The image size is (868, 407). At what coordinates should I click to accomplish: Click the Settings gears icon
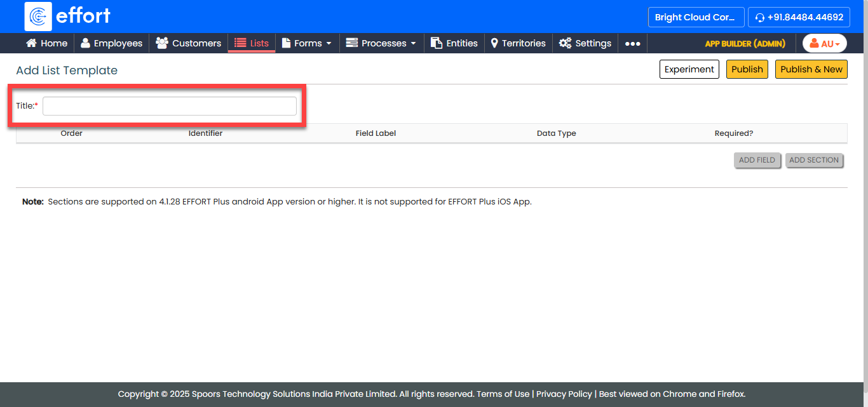point(565,43)
